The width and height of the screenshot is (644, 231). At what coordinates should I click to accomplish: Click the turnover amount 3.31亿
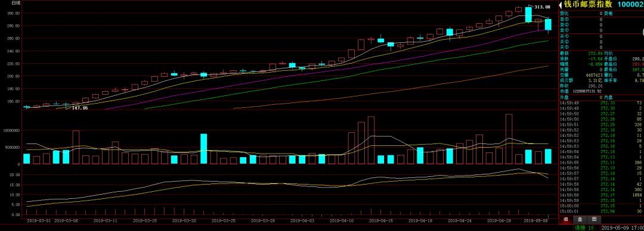pos(596,80)
